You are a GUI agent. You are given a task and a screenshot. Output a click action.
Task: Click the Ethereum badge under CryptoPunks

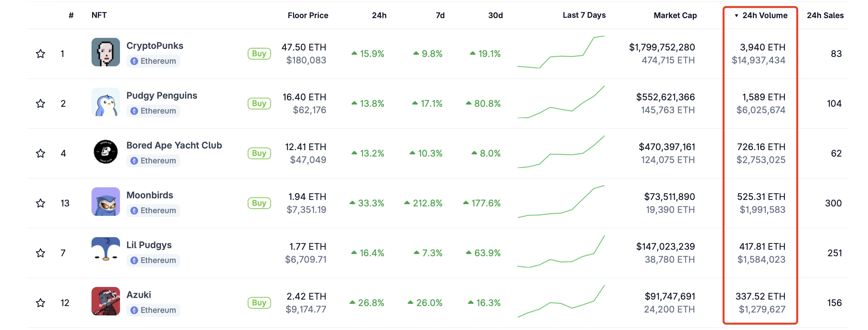153,61
